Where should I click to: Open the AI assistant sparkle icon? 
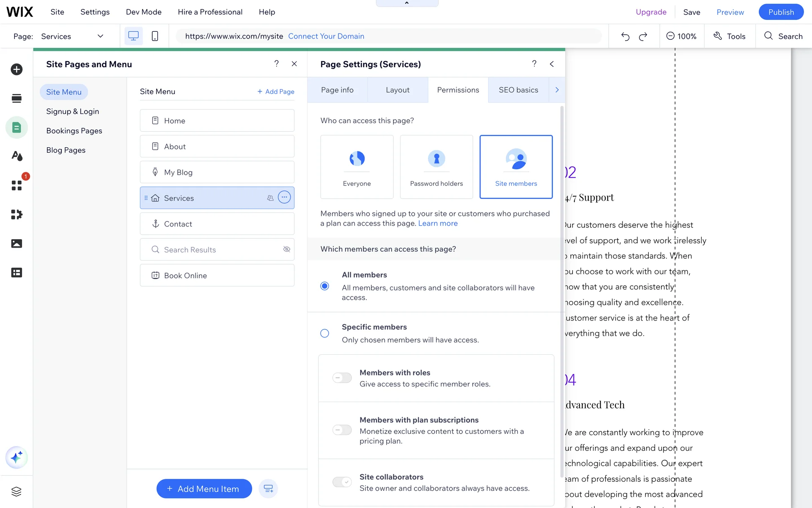tap(16, 457)
